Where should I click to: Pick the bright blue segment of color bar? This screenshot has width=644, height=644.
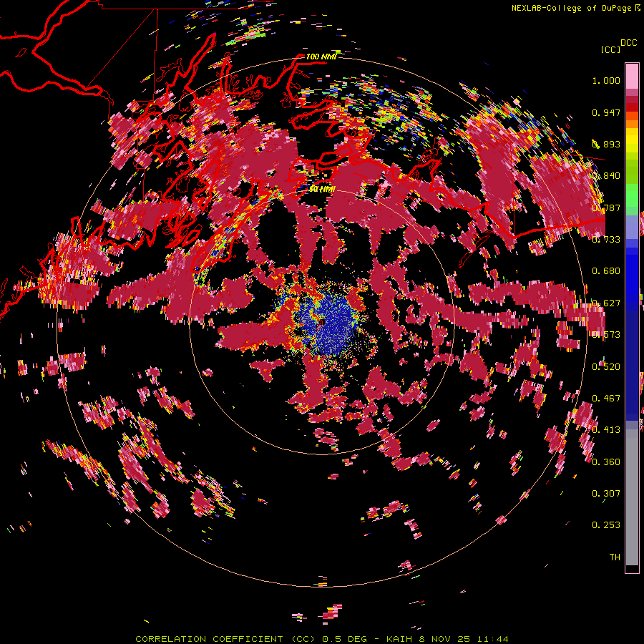point(632,275)
